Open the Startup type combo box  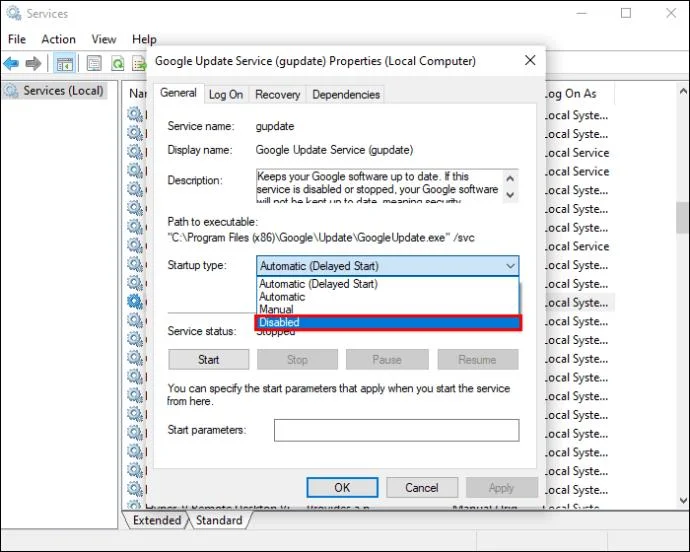387,266
